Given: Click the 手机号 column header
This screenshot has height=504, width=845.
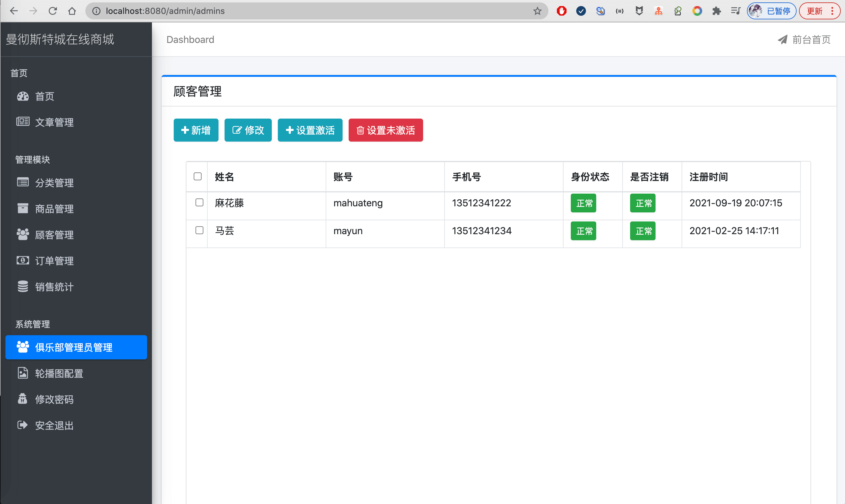Looking at the screenshot, I should point(466,177).
